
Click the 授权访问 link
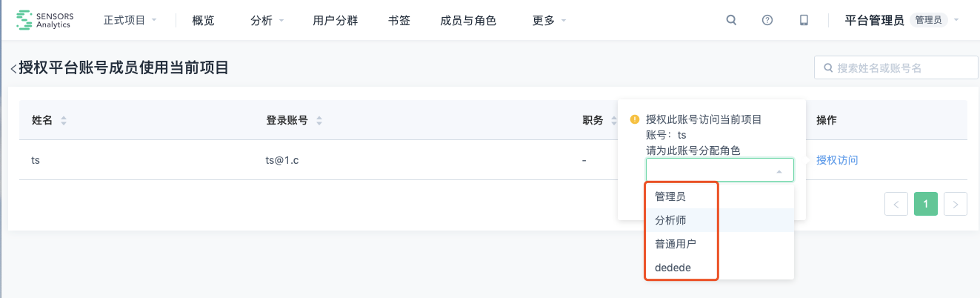tap(837, 159)
